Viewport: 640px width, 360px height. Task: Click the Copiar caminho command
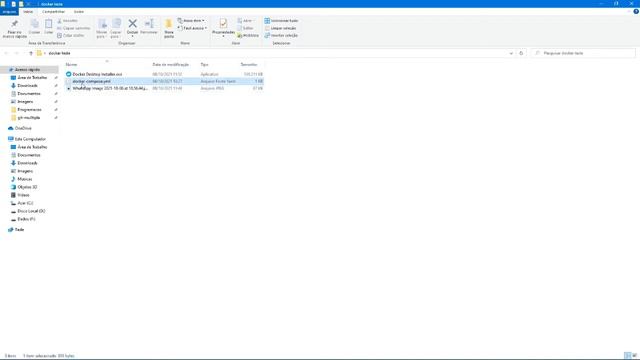tap(73, 28)
